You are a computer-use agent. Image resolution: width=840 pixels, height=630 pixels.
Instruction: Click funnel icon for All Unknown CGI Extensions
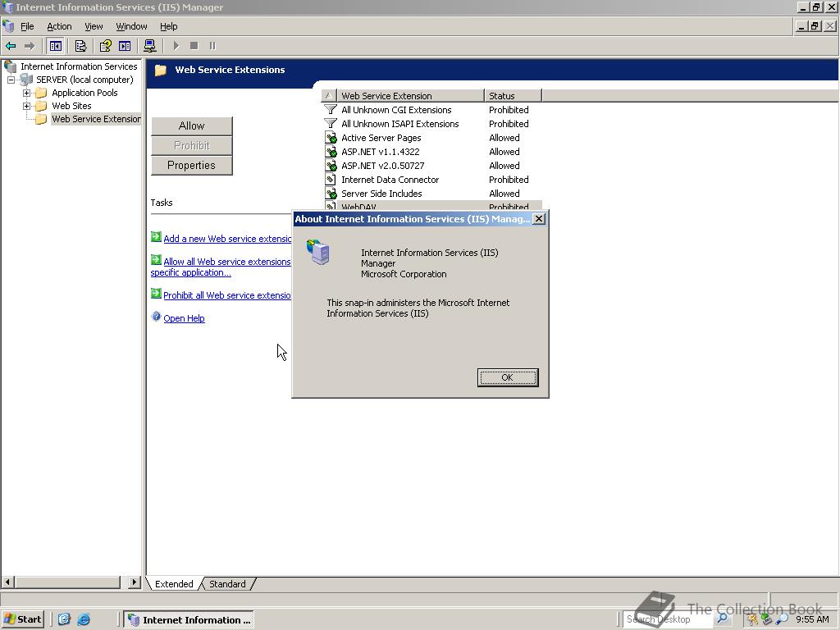pos(331,110)
